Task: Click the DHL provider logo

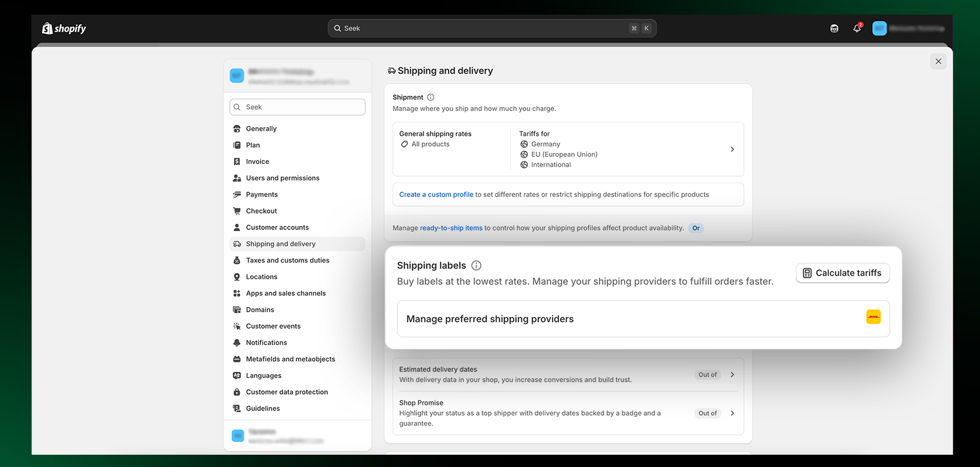Action: point(873,317)
